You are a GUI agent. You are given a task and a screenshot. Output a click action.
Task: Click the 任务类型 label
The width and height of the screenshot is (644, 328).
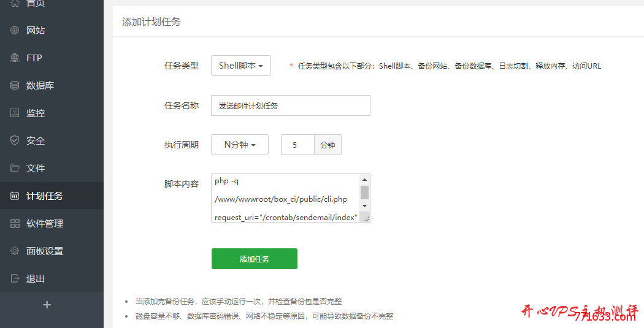(182, 66)
